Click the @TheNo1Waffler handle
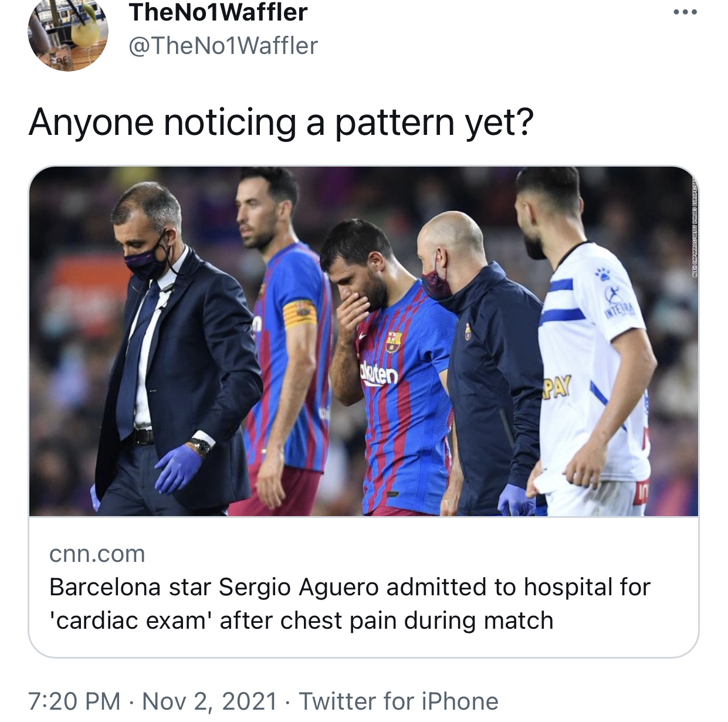Screen dimensions: 728x722 click(223, 46)
